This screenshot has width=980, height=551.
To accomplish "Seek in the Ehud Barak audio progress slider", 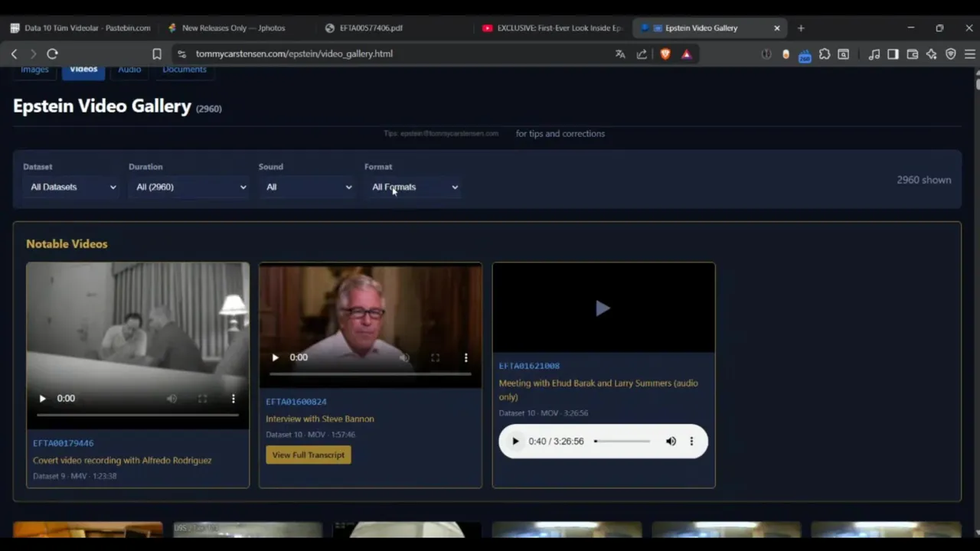I will click(622, 441).
